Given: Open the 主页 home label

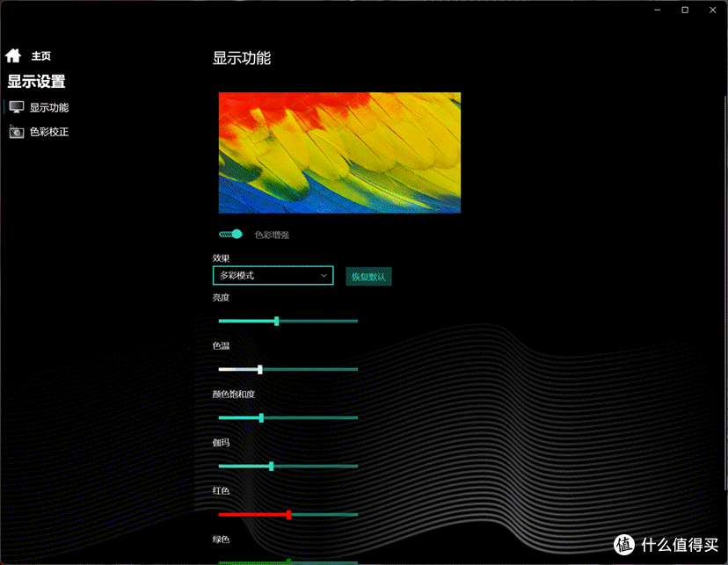Looking at the screenshot, I should (x=40, y=56).
